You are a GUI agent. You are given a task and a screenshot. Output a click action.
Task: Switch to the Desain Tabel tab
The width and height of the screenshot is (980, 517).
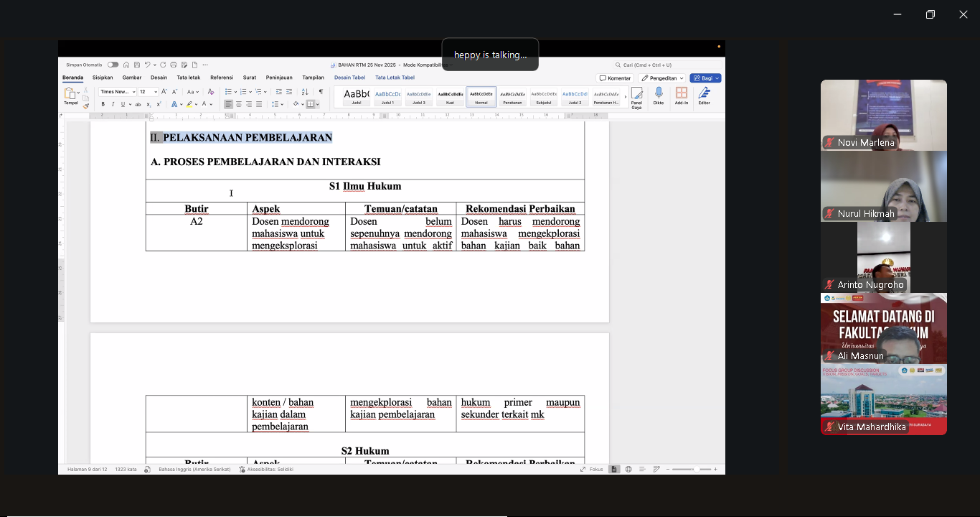[349, 78]
